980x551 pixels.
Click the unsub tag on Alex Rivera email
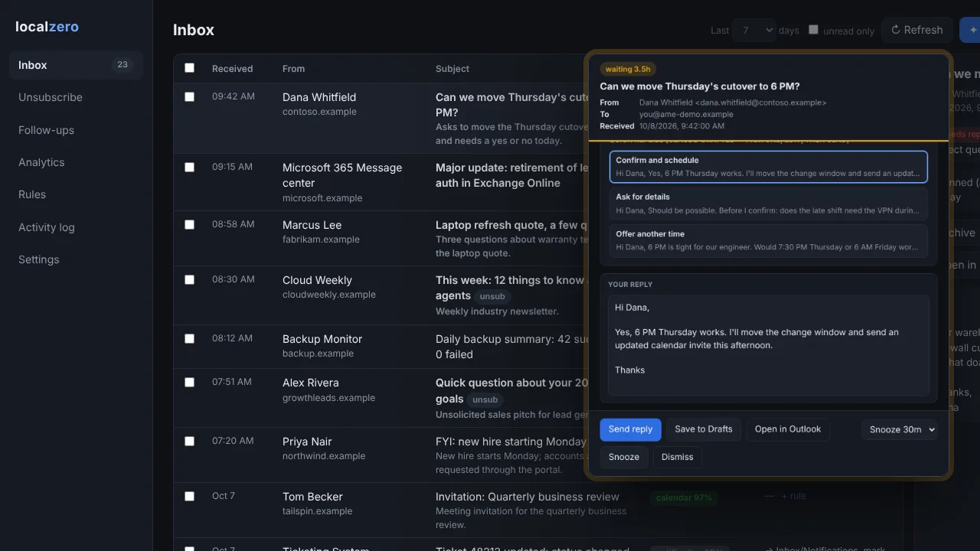pyautogui.click(x=485, y=399)
